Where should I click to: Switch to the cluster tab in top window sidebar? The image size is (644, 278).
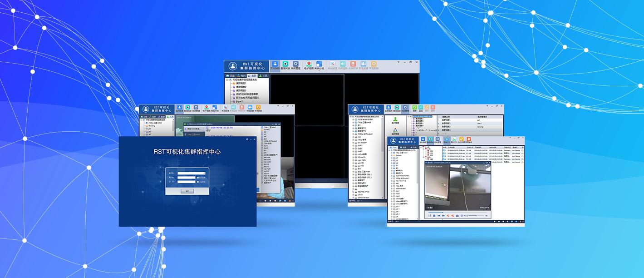click(x=252, y=75)
